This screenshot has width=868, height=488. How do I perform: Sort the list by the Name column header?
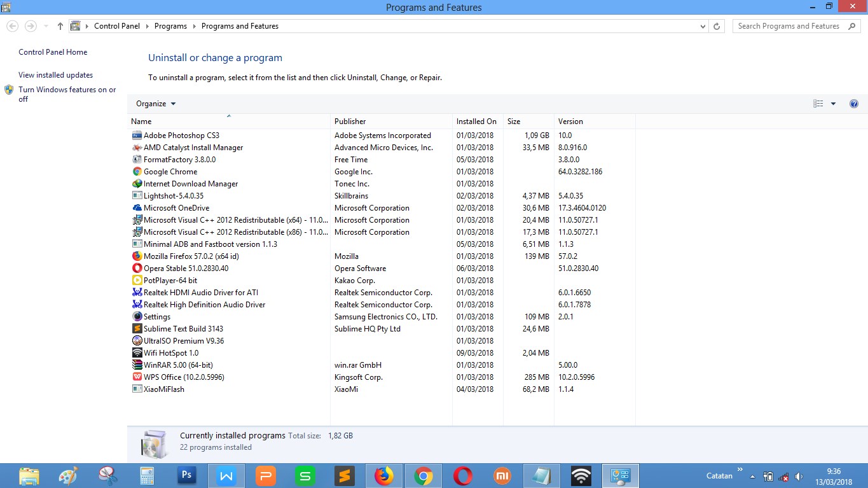click(229, 122)
